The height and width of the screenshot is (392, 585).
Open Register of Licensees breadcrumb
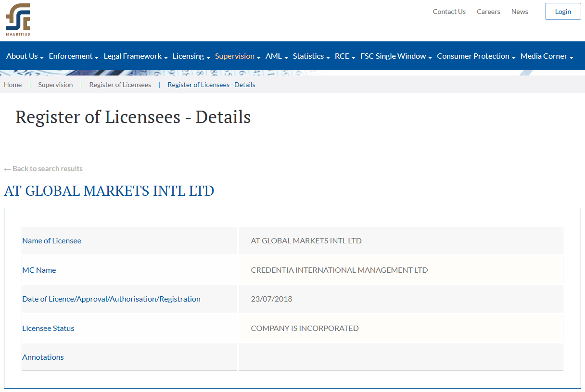(x=120, y=85)
